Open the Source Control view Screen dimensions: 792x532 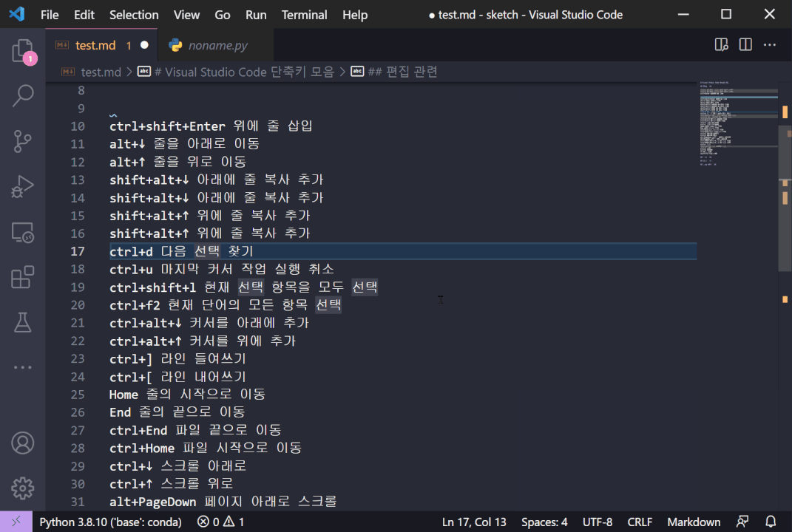pos(23,141)
